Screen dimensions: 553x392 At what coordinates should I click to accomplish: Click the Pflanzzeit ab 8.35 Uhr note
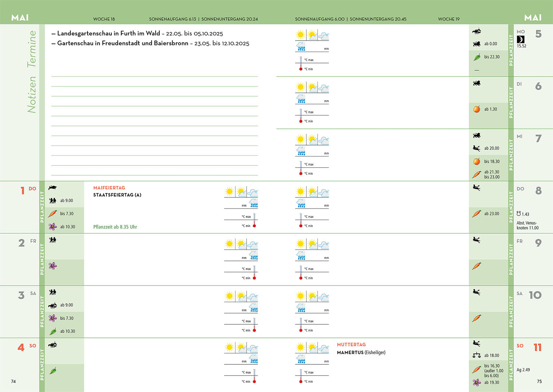coord(115,227)
